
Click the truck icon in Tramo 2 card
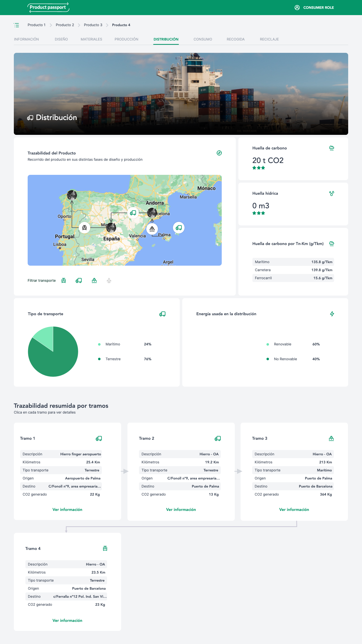(x=218, y=438)
